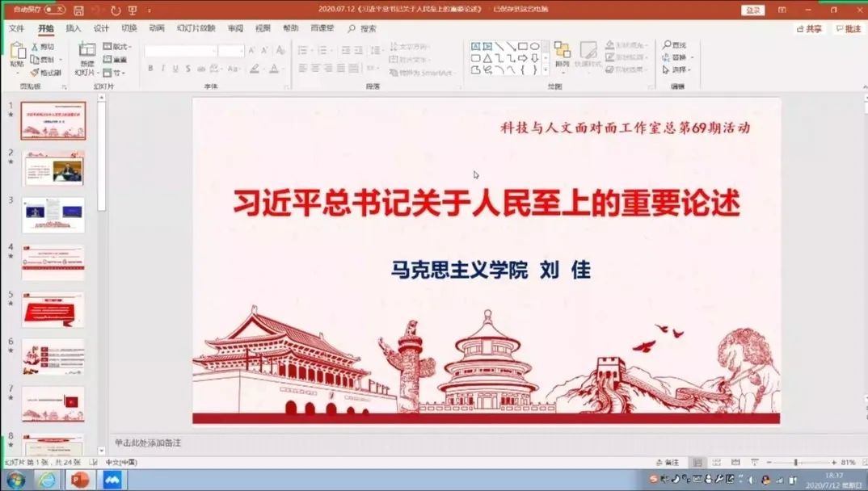Screen dimensions: 868x491
Task: Select slide 3 thumbnail in slide panel
Action: [53, 215]
